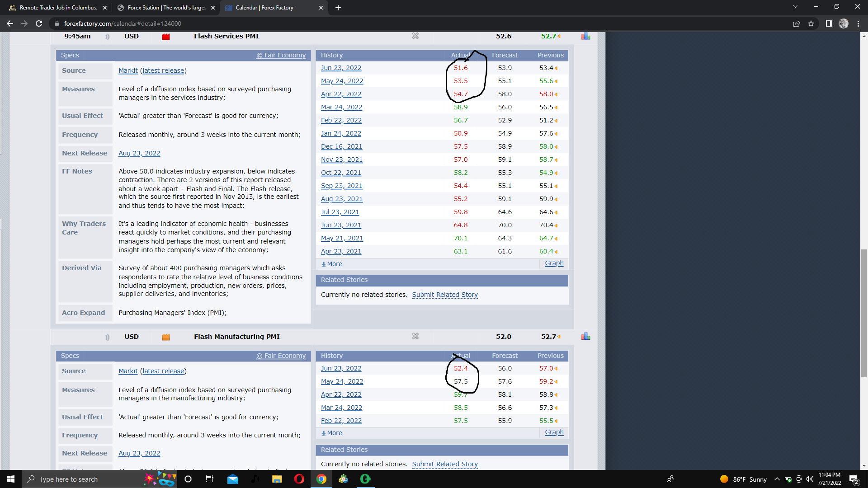Expand More history for Flash Manufacturing PMI
Screen dimensions: 868x488
pos(331,433)
